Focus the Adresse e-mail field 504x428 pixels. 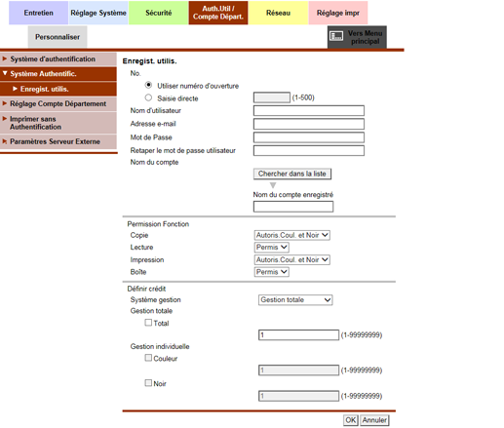point(309,124)
